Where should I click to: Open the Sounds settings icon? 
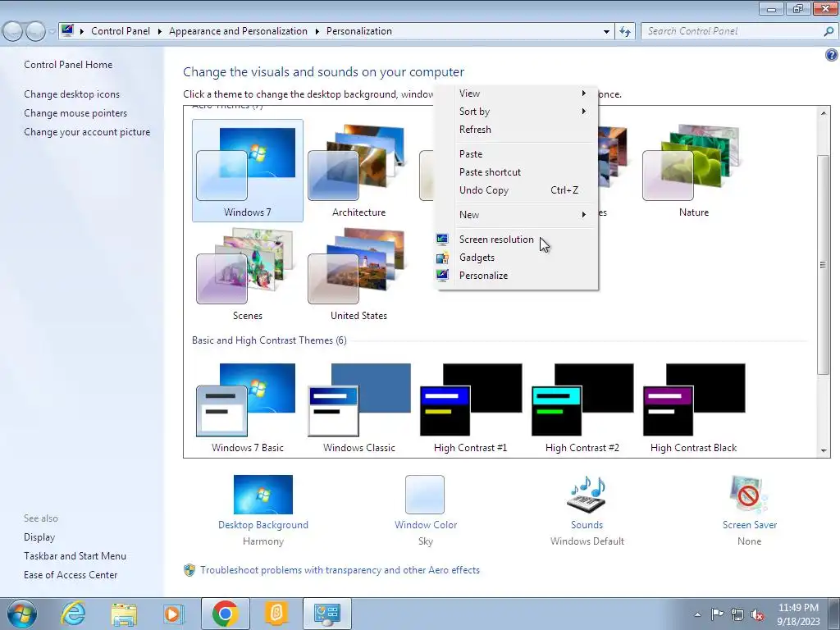[x=587, y=495]
